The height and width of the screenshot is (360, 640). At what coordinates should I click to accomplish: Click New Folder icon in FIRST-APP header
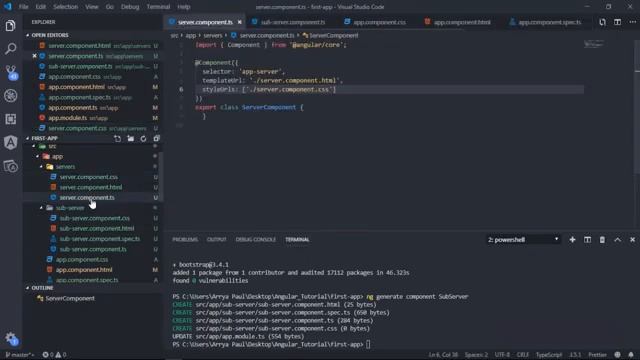tap(131, 138)
